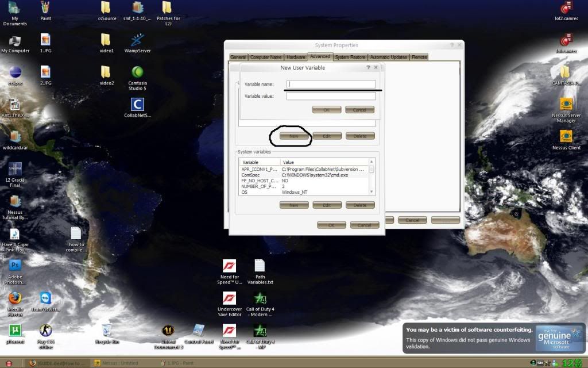
Task: Open the Nessus Server Manager icon
Action: point(566,105)
